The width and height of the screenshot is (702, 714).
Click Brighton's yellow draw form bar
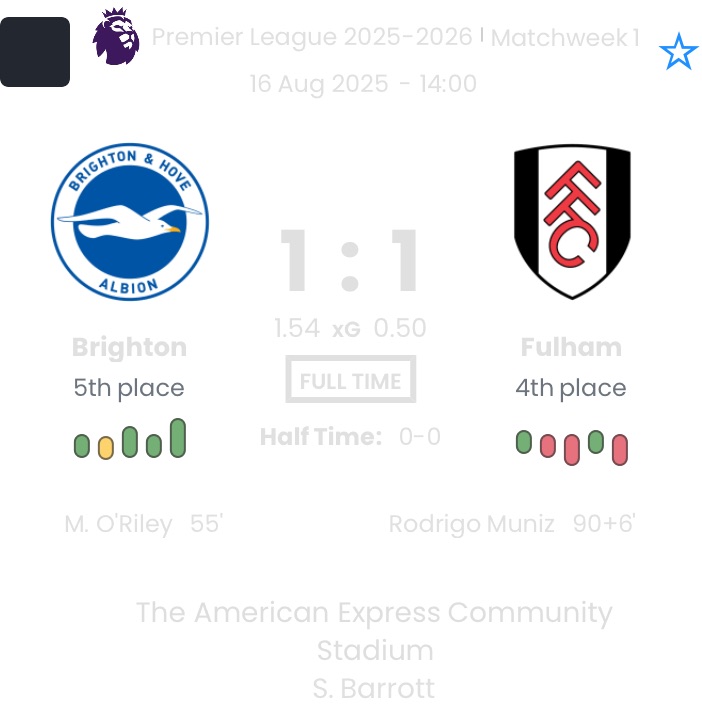click(106, 447)
